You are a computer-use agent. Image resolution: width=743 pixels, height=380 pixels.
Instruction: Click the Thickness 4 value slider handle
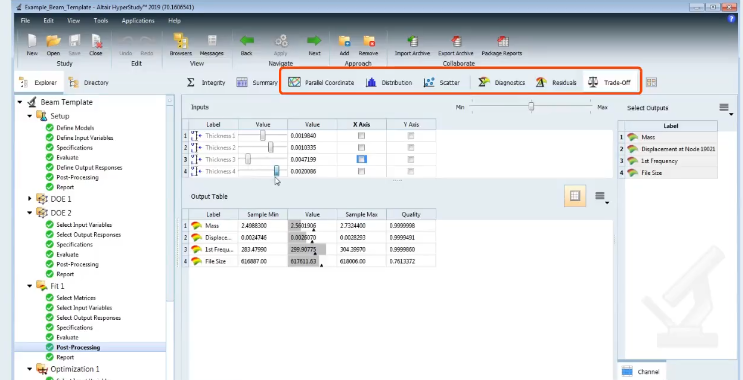click(x=277, y=171)
